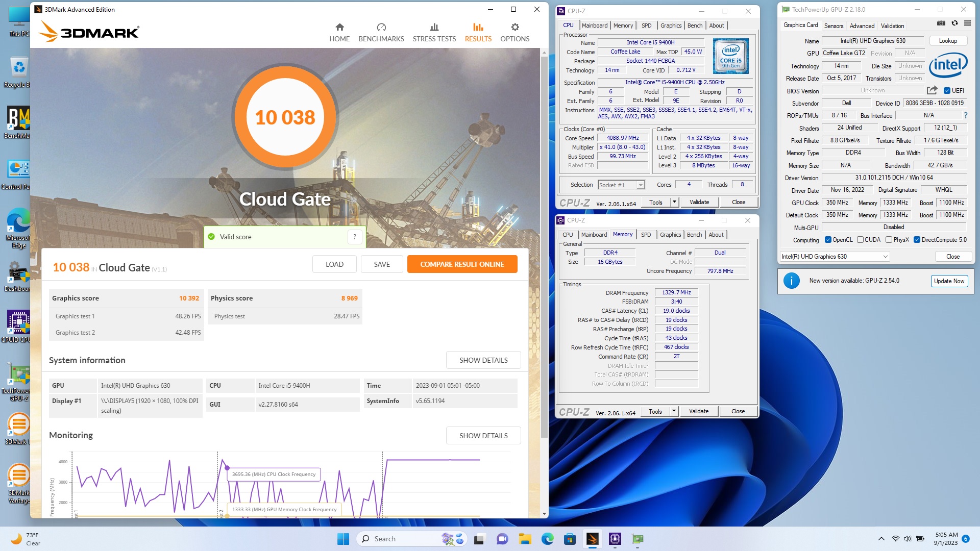Click the GPU-Z BIOS export share icon
The image size is (980, 551).
coord(932,90)
